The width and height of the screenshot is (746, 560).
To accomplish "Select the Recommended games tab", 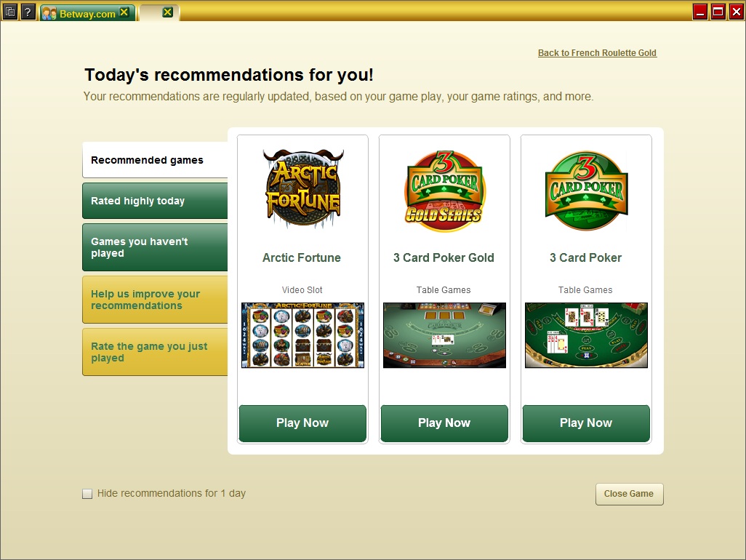I will tap(155, 160).
